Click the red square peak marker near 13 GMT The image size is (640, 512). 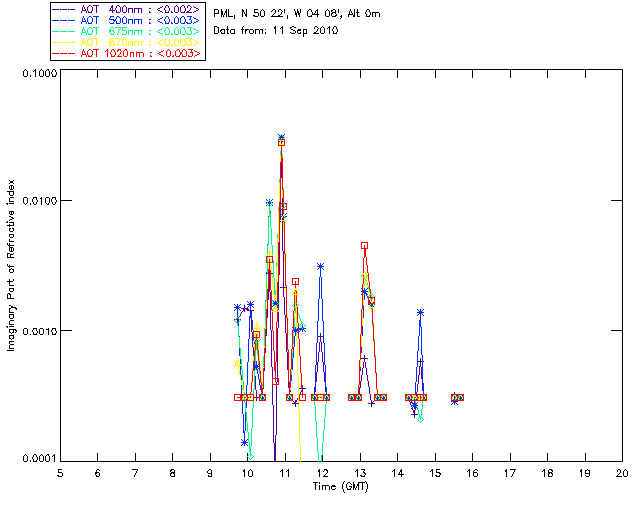[364, 245]
